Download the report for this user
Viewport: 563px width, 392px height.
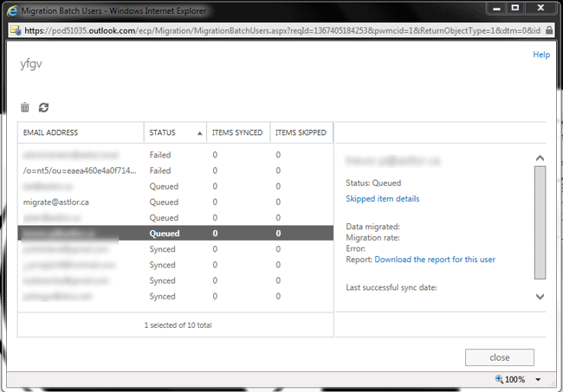click(435, 260)
